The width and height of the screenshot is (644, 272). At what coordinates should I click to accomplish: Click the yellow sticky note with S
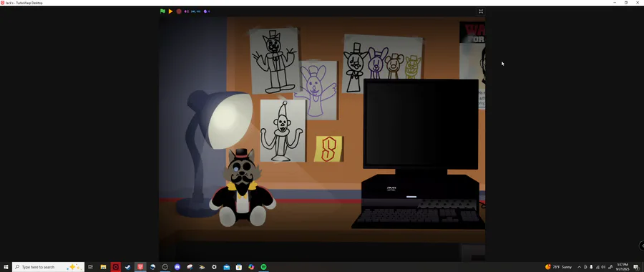pyautogui.click(x=328, y=149)
